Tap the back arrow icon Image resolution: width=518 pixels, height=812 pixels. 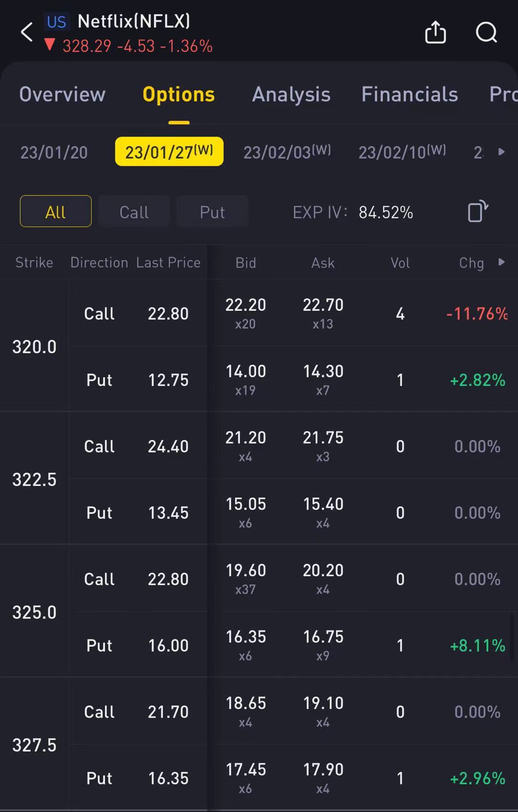27,32
